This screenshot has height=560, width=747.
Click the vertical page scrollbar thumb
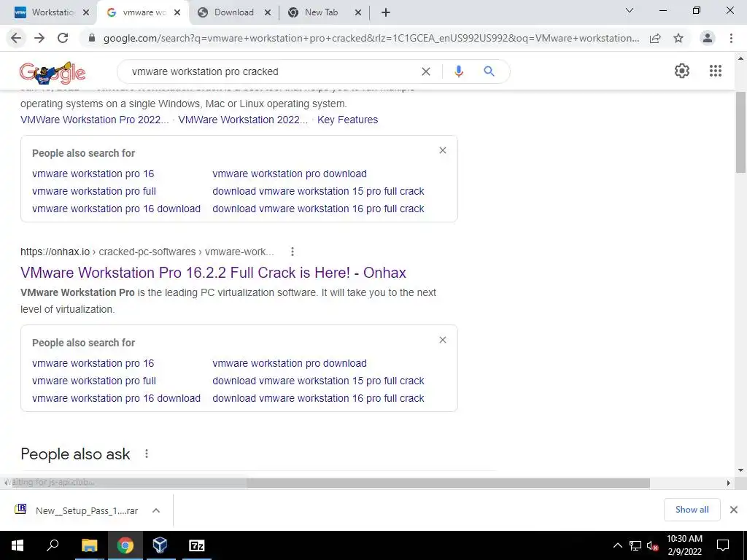click(x=741, y=133)
